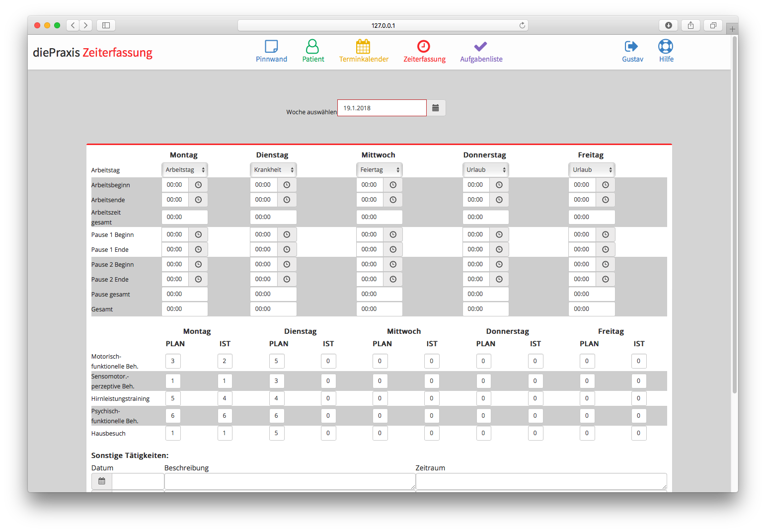This screenshot has height=532, width=766.
Task: Click Safari back navigation arrow
Action: tap(73, 25)
